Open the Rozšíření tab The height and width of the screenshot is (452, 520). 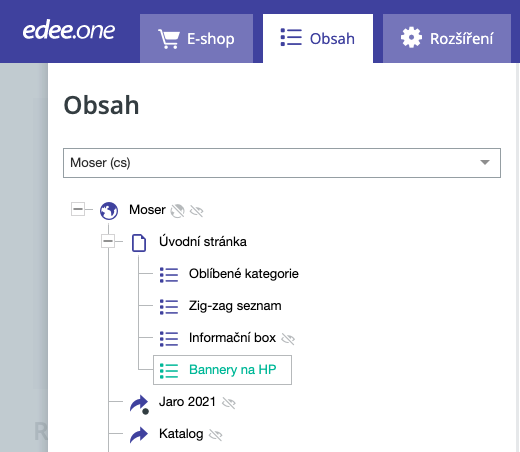447,38
